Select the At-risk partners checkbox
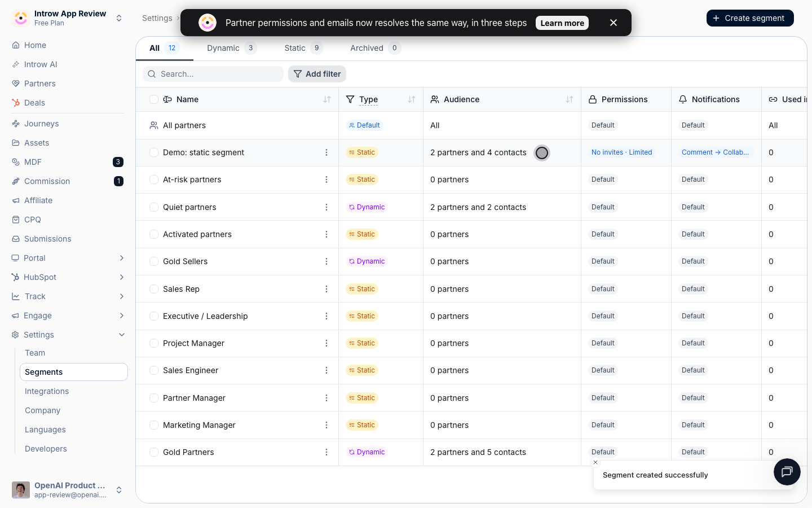 pos(154,179)
